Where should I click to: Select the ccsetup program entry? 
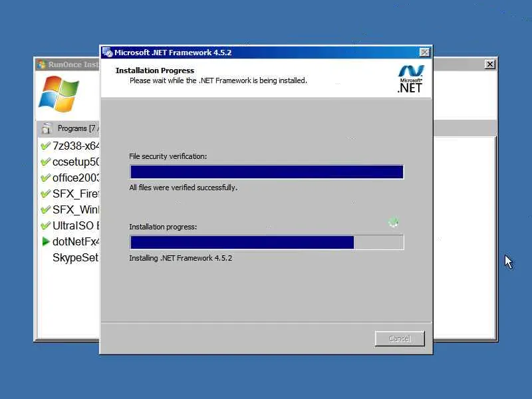[x=76, y=162]
